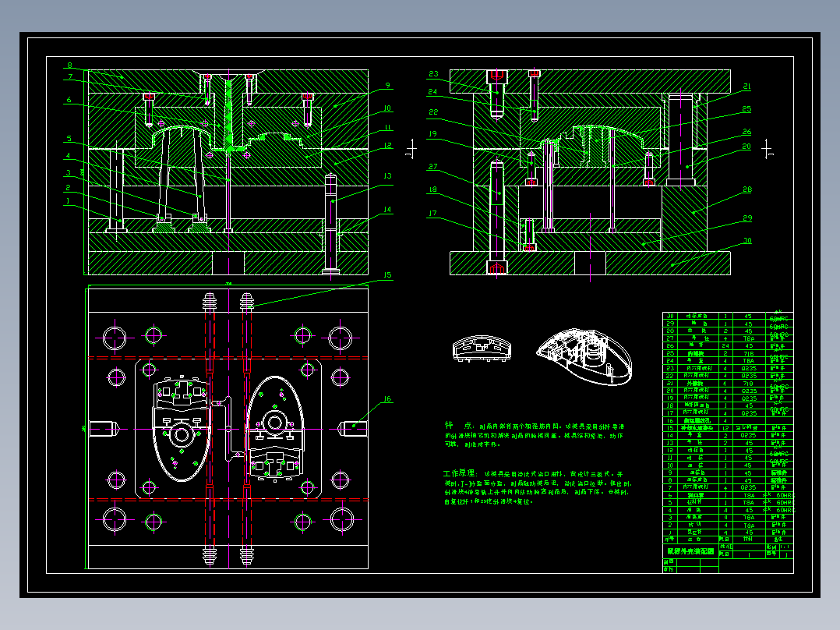The height and width of the screenshot is (630, 840).
Task: Select callout number 25 on right section view
Action: point(746,109)
